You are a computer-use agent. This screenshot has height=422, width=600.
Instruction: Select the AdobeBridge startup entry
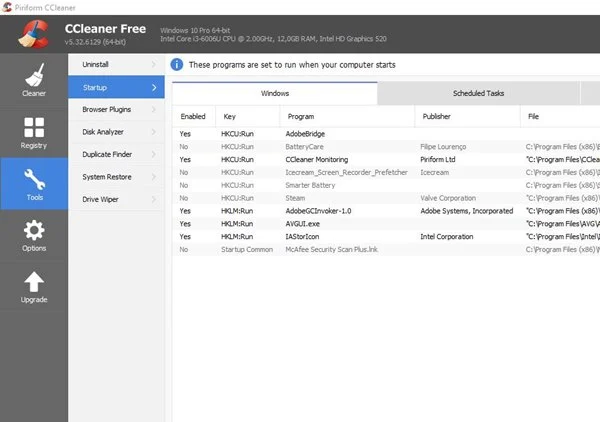click(386, 134)
